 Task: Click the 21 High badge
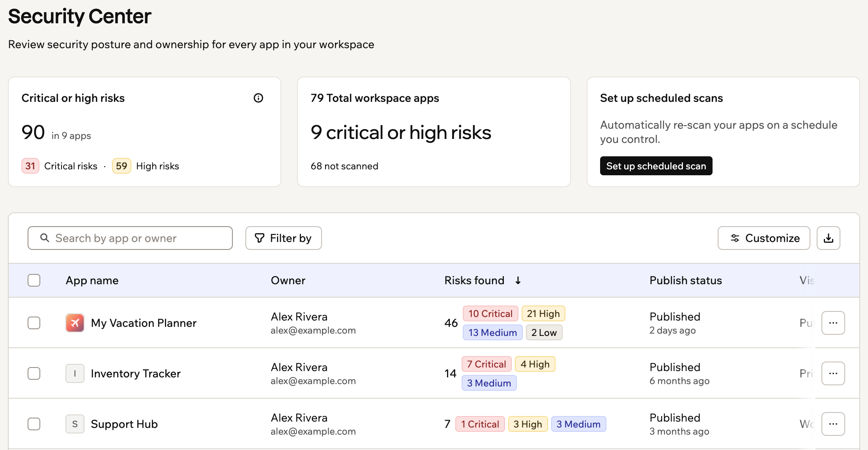[x=543, y=313]
